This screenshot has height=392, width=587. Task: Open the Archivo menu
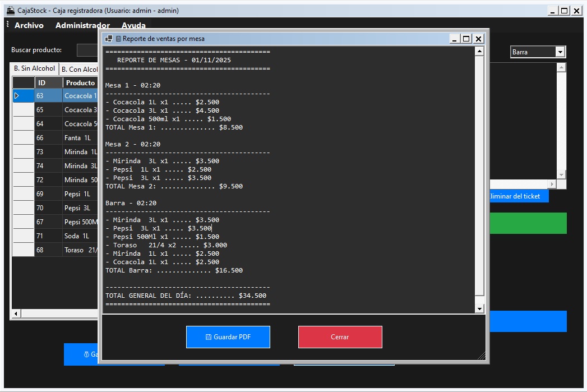tap(29, 25)
